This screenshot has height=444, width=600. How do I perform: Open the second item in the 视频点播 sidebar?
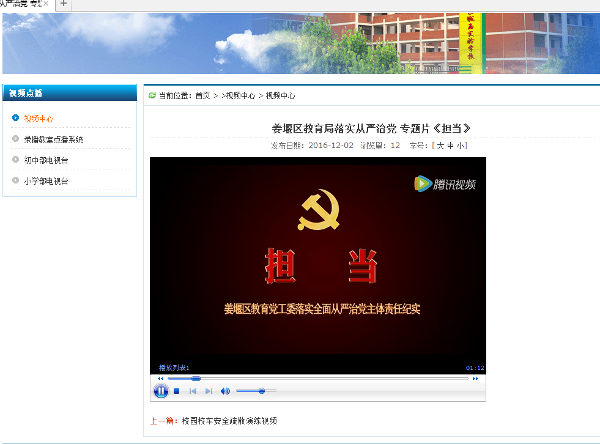pyautogui.click(x=53, y=139)
